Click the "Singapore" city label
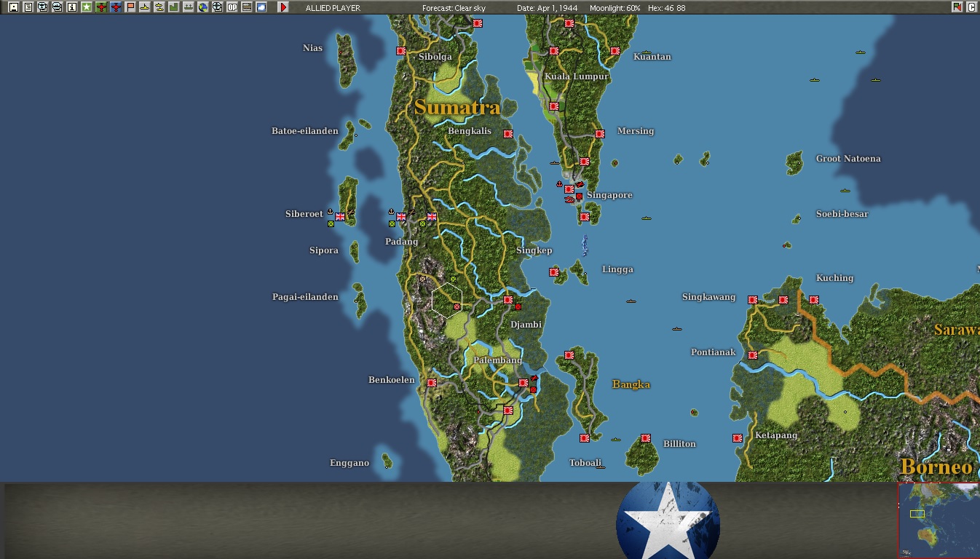The image size is (980, 559). coord(609,195)
